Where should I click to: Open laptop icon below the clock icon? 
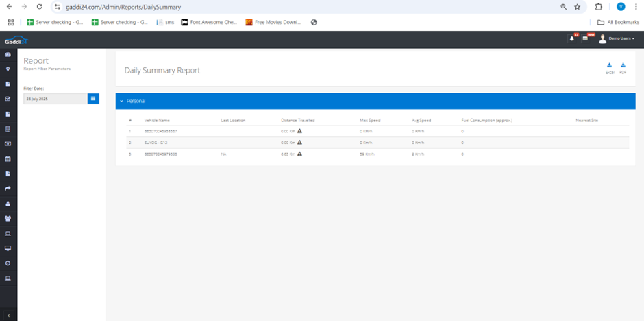pos(8,278)
